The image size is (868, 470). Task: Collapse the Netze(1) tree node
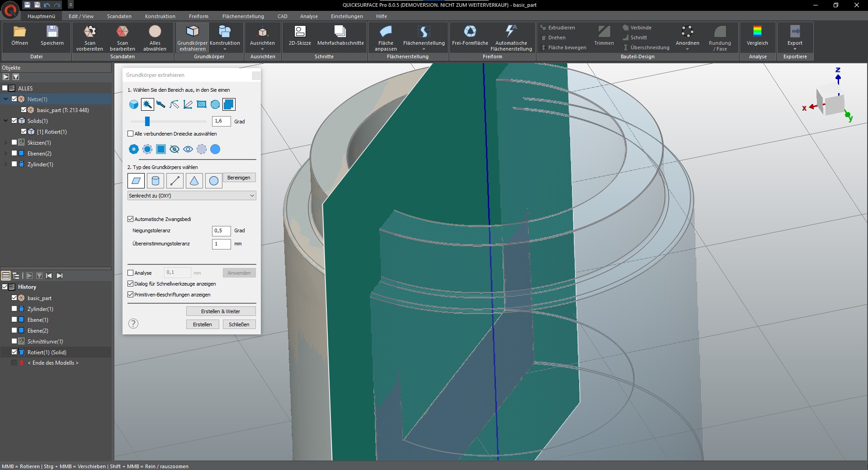6,99
